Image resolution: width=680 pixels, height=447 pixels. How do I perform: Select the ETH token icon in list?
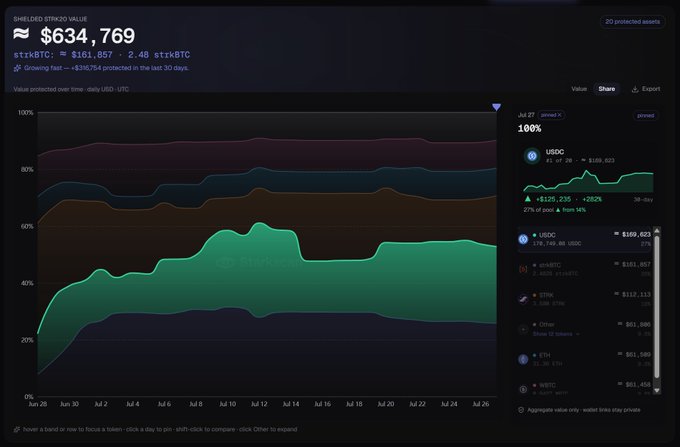click(523, 359)
